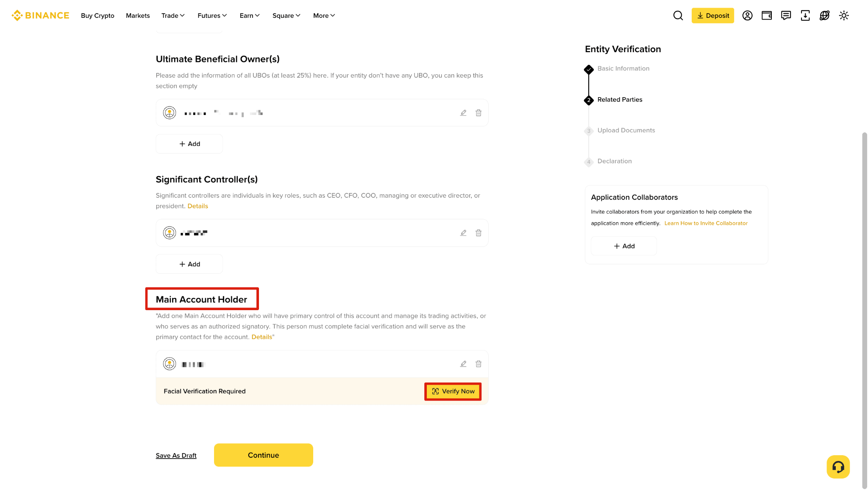Expand the Trade dropdown menu

[173, 16]
